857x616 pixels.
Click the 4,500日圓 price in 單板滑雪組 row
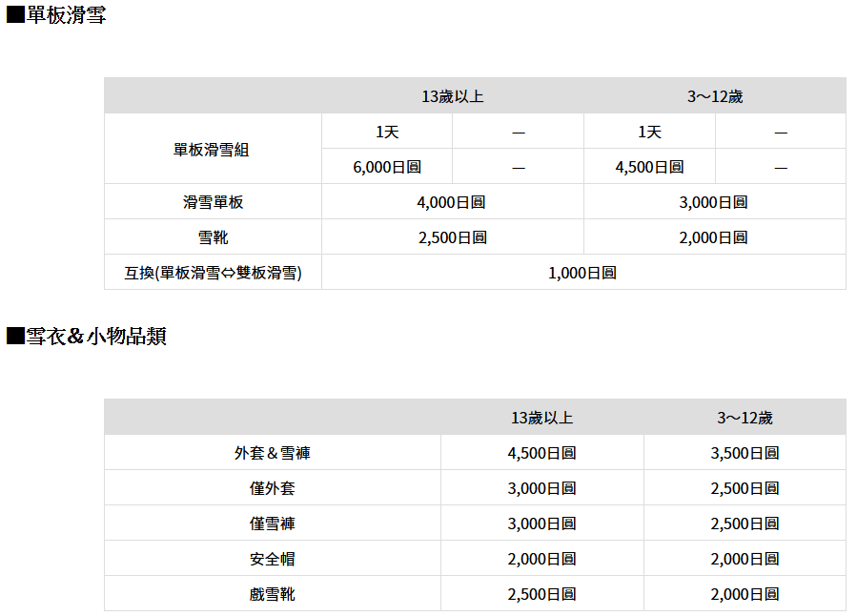[x=649, y=167]
